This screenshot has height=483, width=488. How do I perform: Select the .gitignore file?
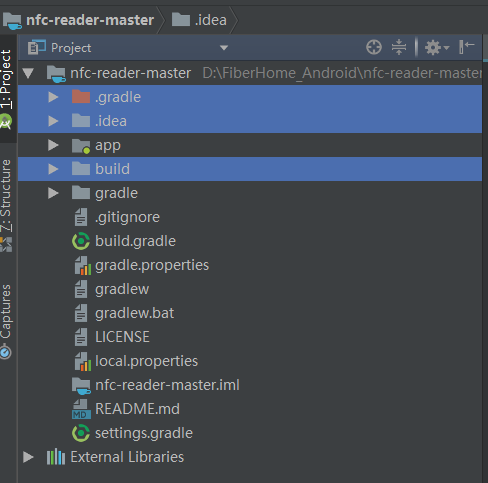tap(127, 217)
